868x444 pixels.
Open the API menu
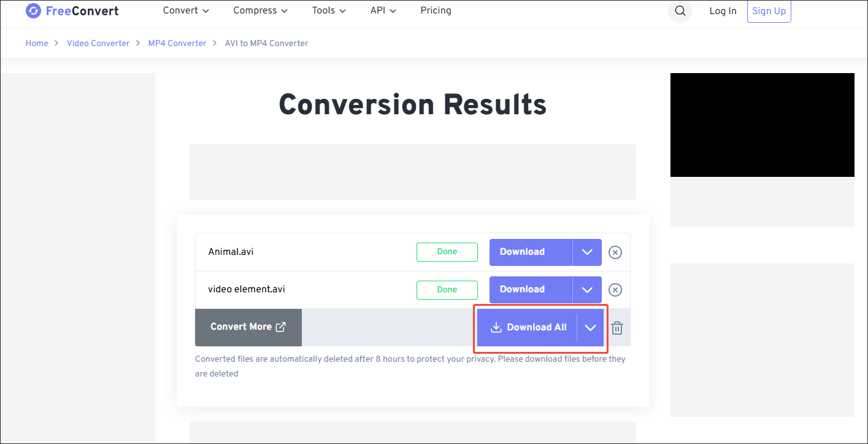(x=383, y=10)
